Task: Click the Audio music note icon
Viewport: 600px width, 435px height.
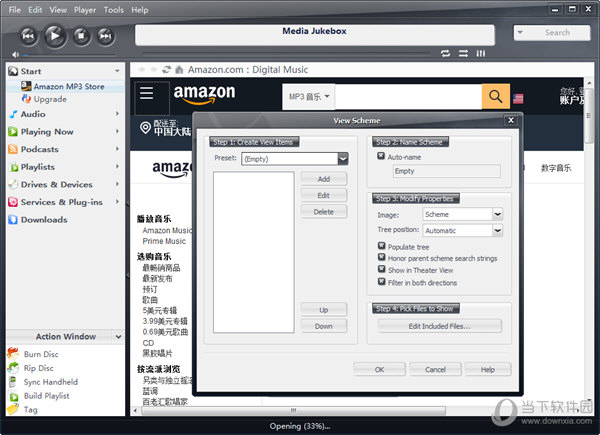Action: click(13, 114)
